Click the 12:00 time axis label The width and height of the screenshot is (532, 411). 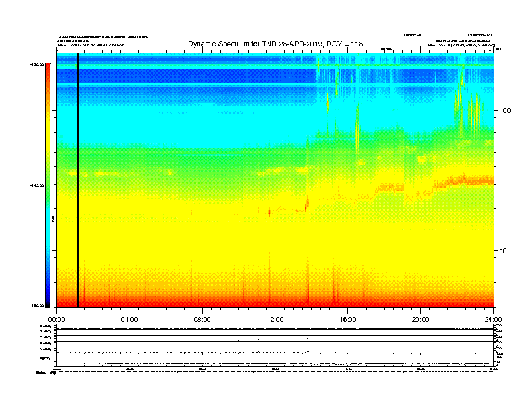click(275, 320)
